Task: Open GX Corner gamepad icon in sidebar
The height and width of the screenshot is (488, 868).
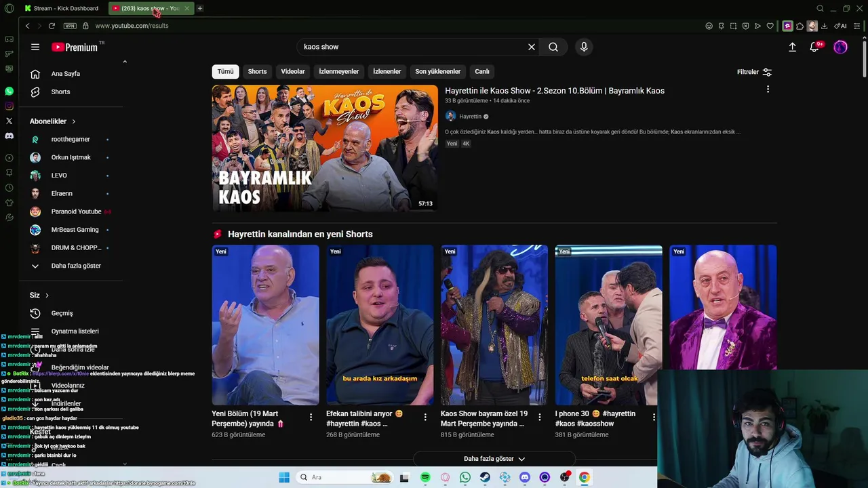Action: click(9, 39)
